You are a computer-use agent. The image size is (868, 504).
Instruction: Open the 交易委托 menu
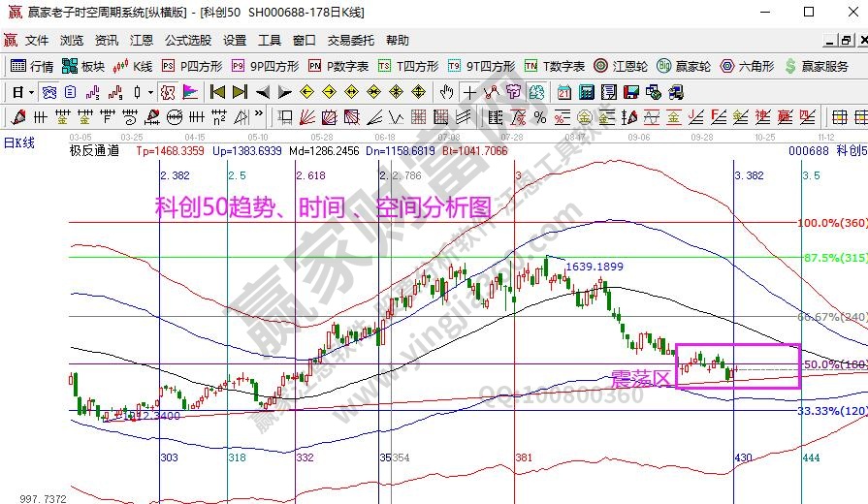[350, 41]
